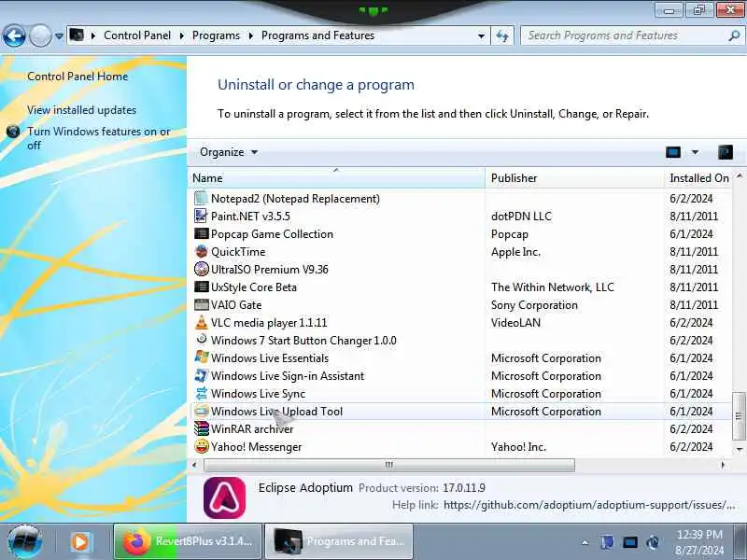Select Windows Live Essentials icon
This screenshot has width=747, height=560.
[x=201, y=357]
